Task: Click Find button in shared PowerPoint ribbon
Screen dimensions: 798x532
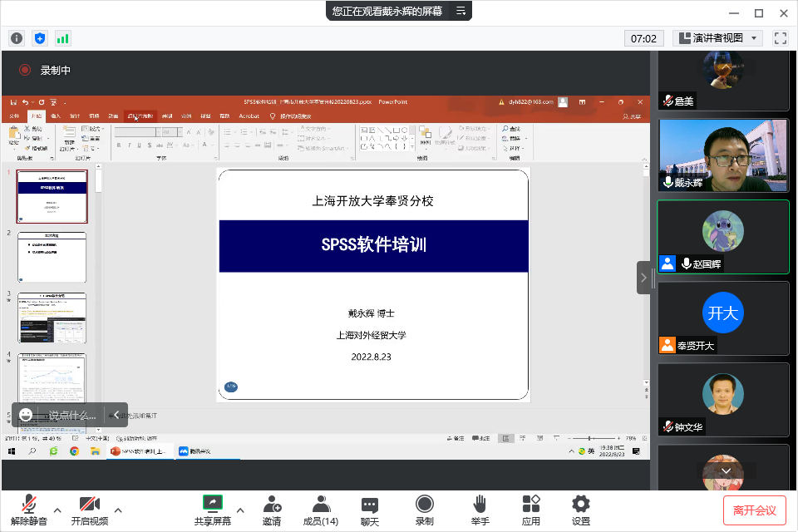Action: (x=511, y=129)
